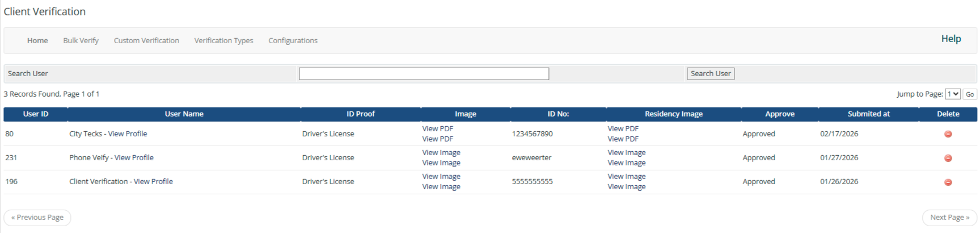980x233 pixels.
Task: Open first residency View Image for user 231
Action: click(626, 153)
